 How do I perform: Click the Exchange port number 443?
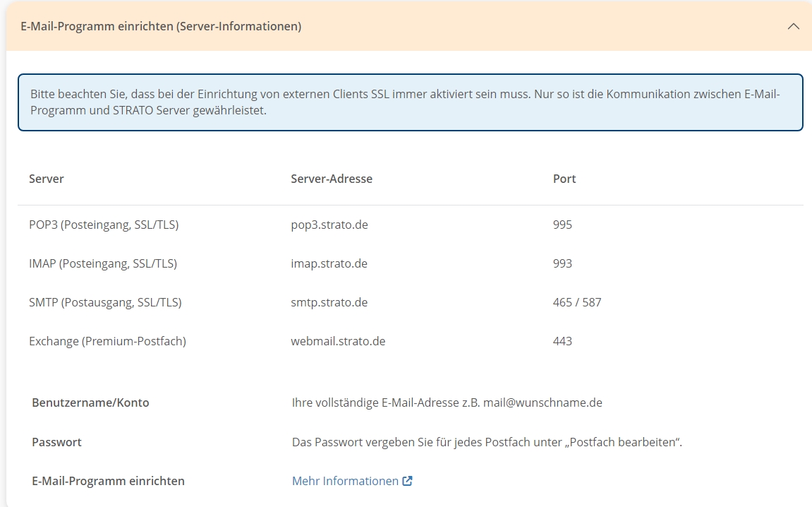pyautogui.click(x=562, y=341)
